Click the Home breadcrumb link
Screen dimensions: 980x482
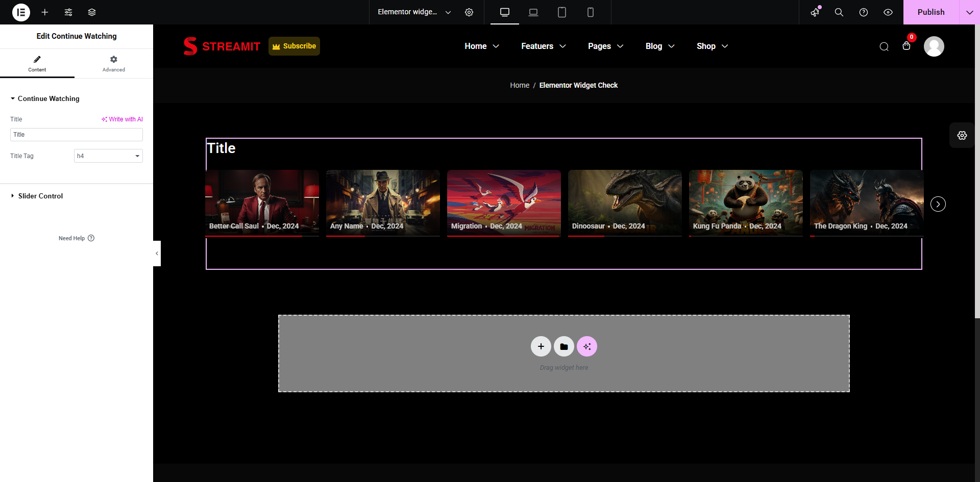pyautogui.click(x=520, y=85)
